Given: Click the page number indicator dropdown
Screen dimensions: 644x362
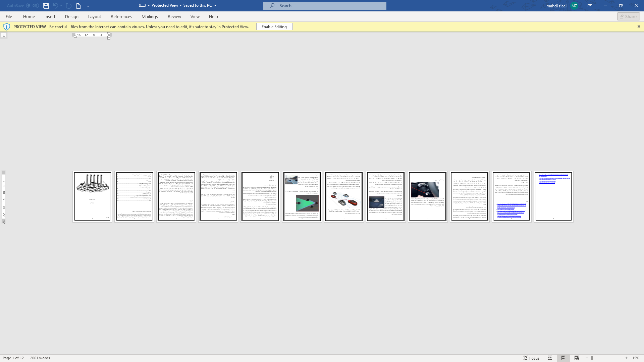Looking at the screenshot, I should coord(13,358).
